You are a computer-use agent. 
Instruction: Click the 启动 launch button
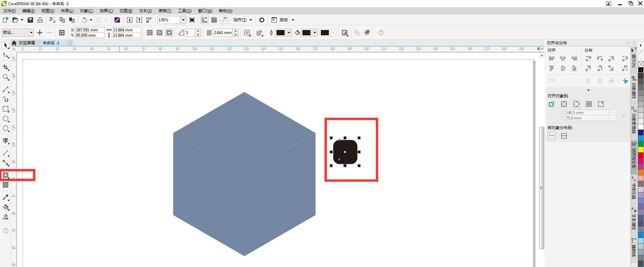tap(283, 20)
